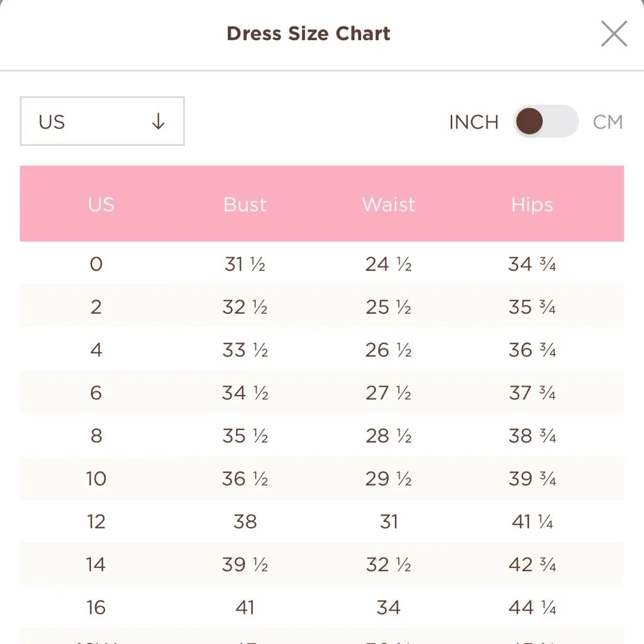This screenshot has height=644, width=644.
Task: Select the Waist column header
Action: click(387, 204)
